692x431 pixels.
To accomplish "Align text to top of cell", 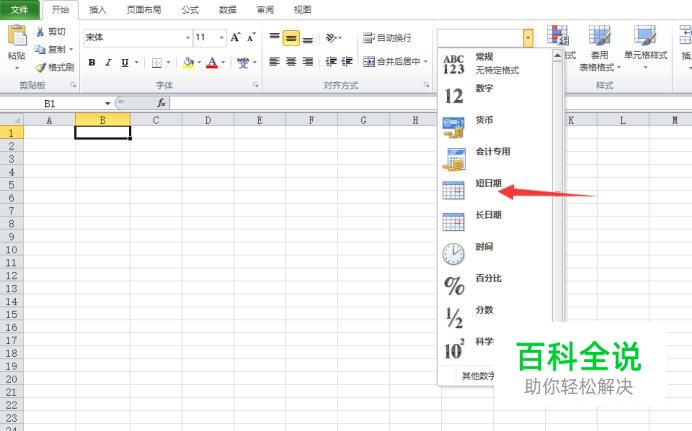I will tap(275, 37).
